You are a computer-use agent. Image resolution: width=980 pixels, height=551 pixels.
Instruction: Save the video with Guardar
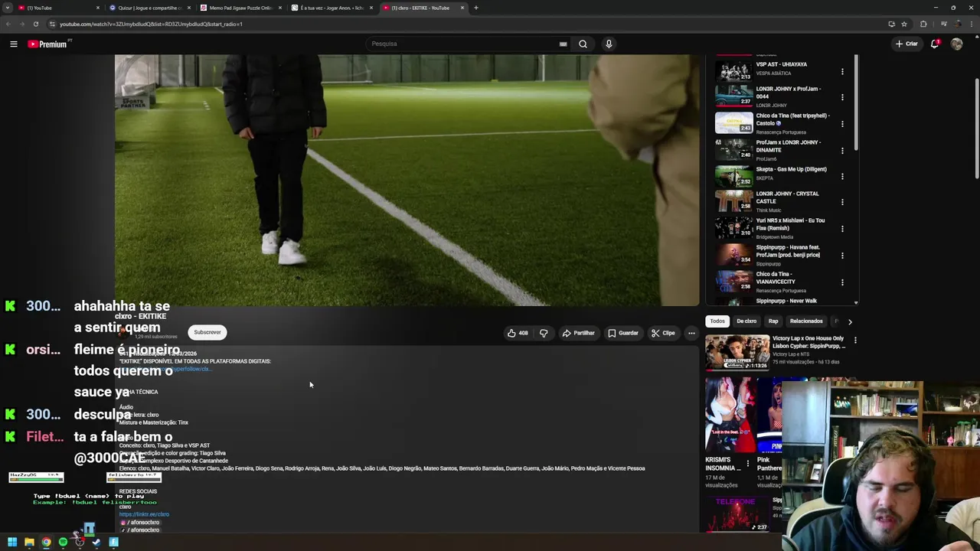point(622,333)
